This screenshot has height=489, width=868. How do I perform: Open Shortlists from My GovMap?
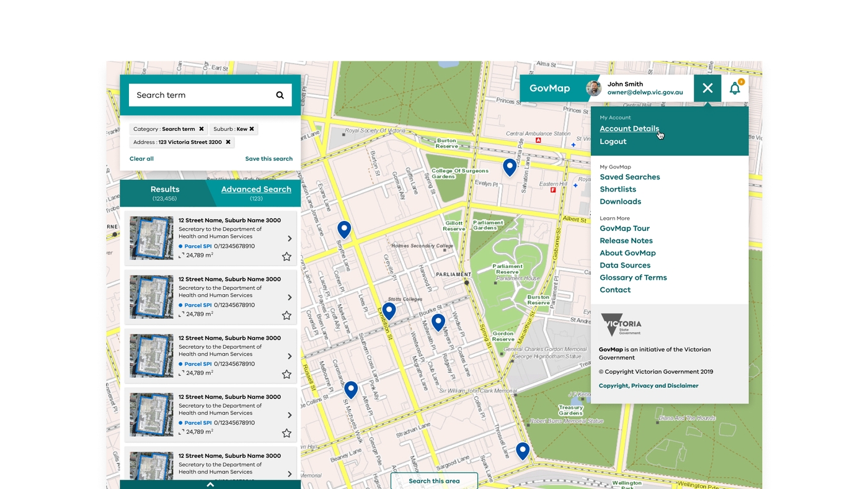(618, 189)
